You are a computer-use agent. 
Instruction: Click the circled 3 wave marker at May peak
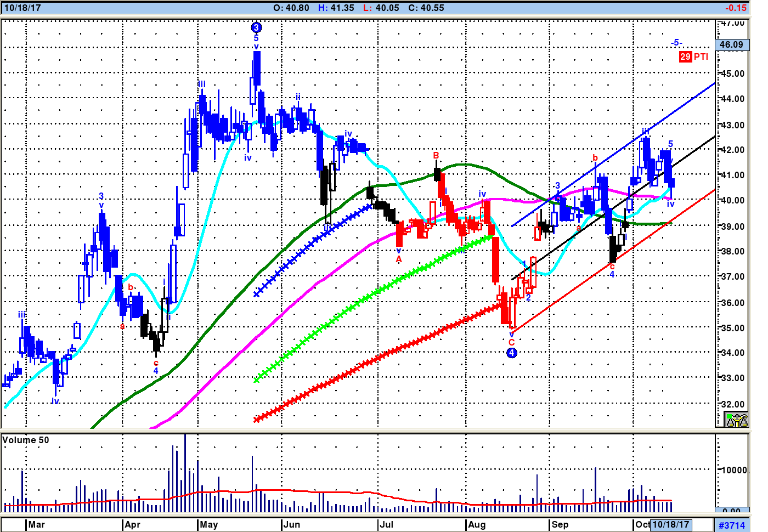[x=256, y=27]
